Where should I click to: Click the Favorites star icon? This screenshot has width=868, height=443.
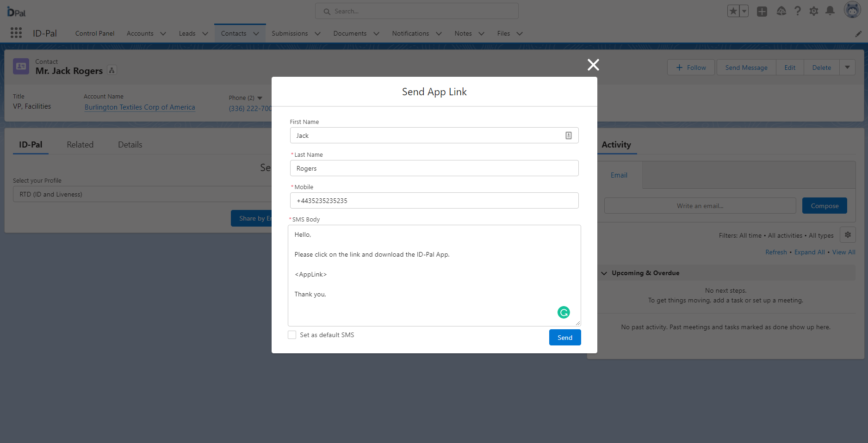coord(733,11)
